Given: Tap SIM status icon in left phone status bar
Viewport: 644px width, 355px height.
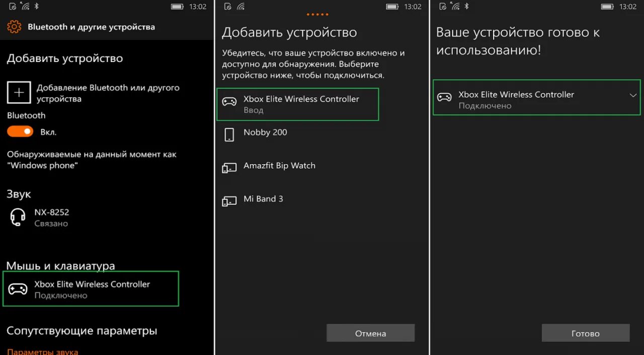Looking at the screenshot, I should (13, 7).
